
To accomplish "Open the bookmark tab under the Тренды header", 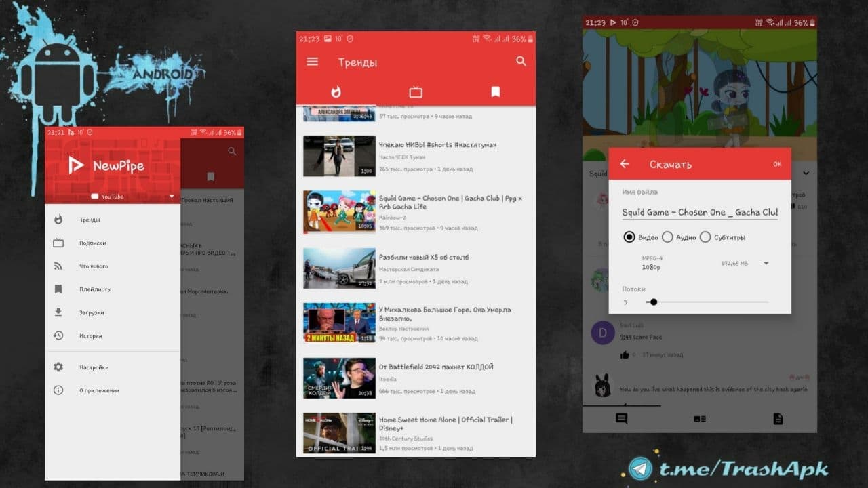I will 496,92.
